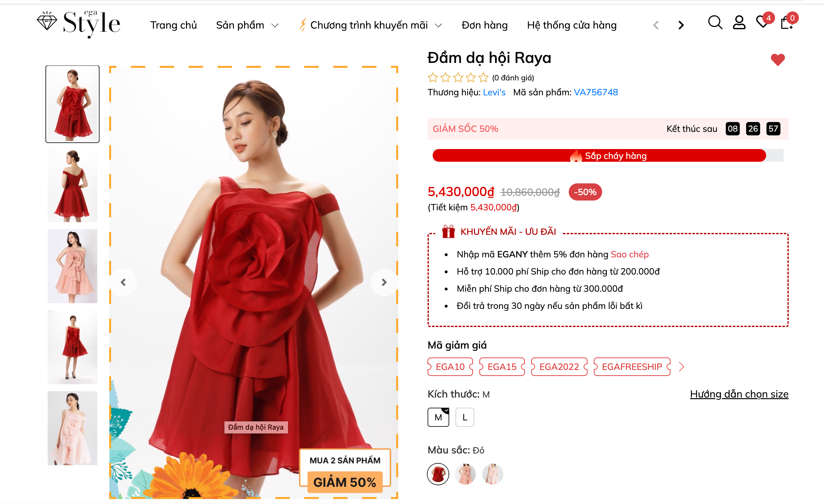Go to next product image arrow
The height and width of the screenshot is (504, 824).
(x=384, y=283)
